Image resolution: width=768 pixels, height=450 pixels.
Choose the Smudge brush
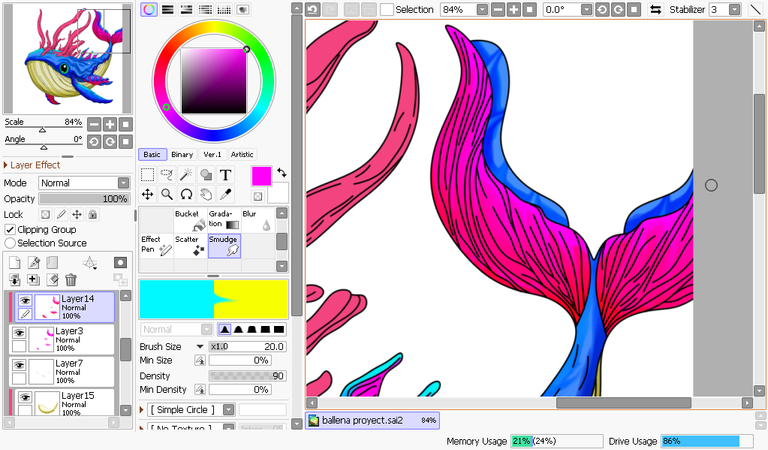pyautogui.click(x=224, y=245)
